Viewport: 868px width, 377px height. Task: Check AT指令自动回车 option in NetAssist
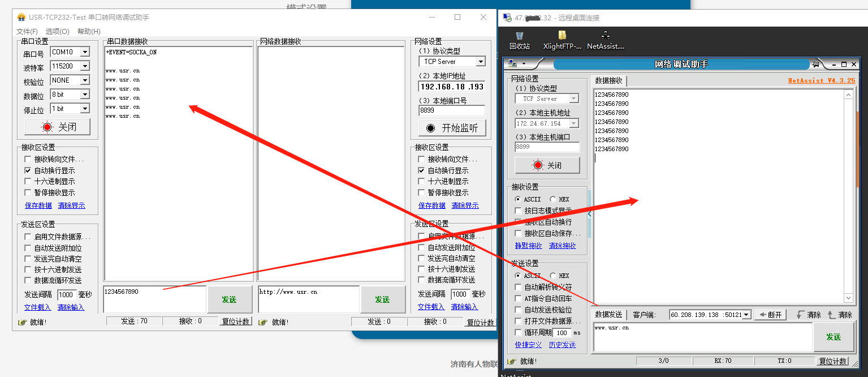pos(518,298)
